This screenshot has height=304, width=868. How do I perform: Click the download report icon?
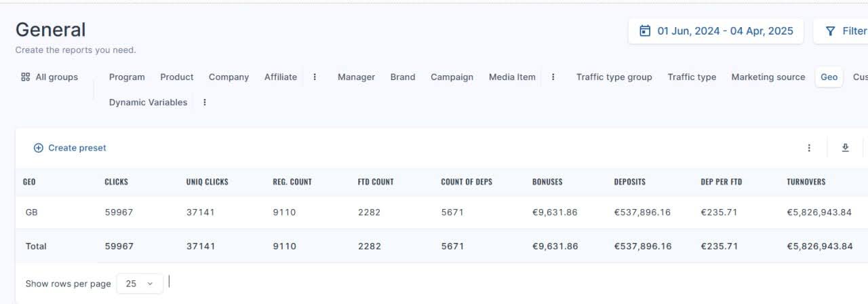pyautogui.click(x=845, y=147)
